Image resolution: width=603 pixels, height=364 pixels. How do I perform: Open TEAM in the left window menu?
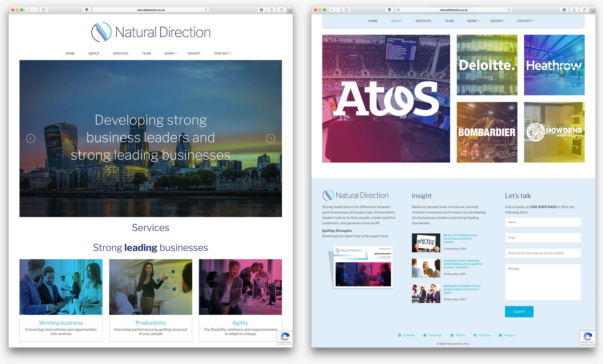(x=146, y=53)
